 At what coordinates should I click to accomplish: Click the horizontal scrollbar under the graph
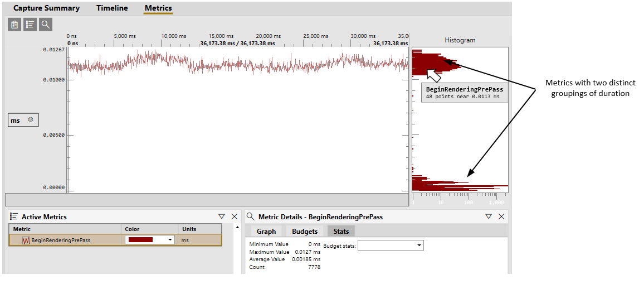[207, 200]
